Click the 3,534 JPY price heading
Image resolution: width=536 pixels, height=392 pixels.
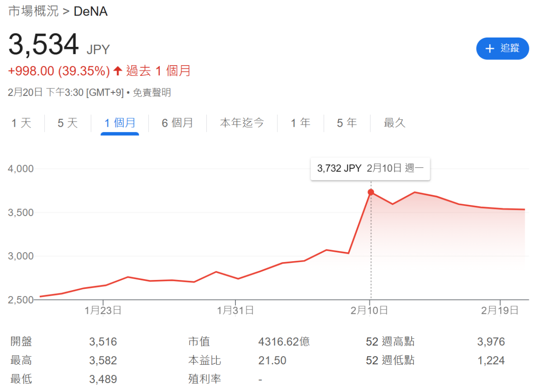point(44,45)
